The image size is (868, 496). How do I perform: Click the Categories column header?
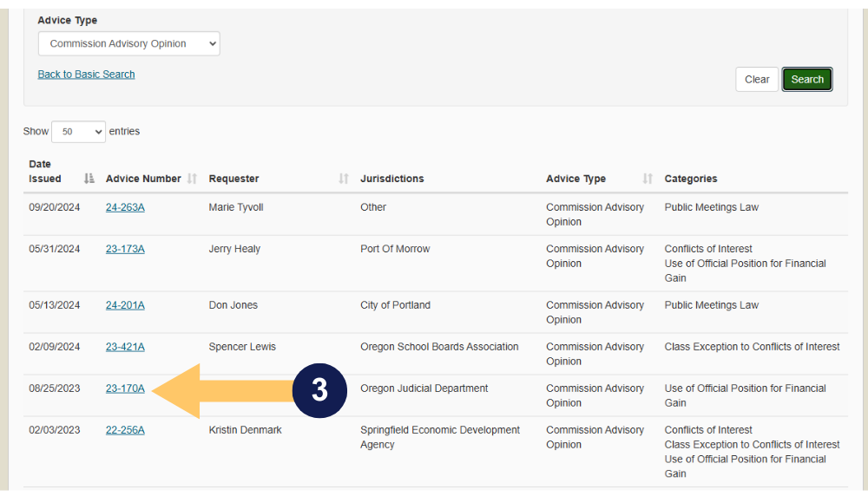pos(691,179)
